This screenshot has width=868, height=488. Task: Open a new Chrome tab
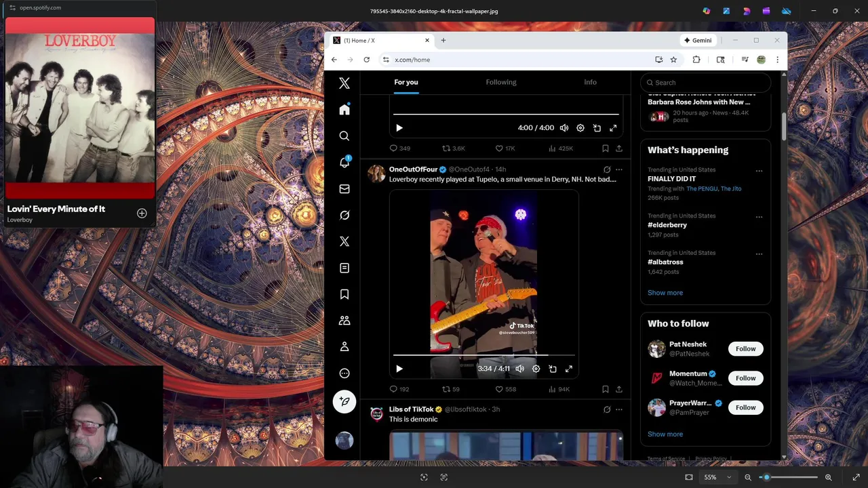pos(443,40)
